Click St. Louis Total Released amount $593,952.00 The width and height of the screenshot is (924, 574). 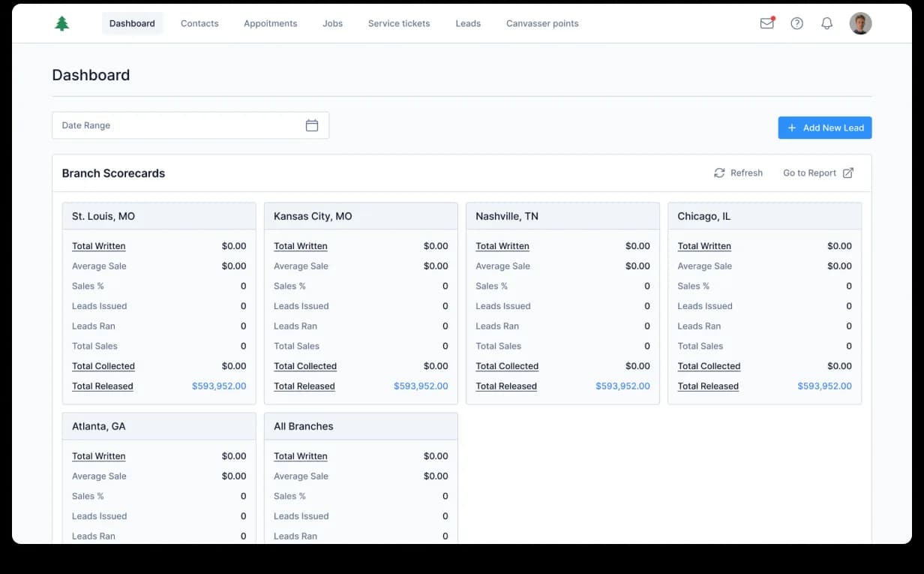pyautogui.click(x=219, y=386)
